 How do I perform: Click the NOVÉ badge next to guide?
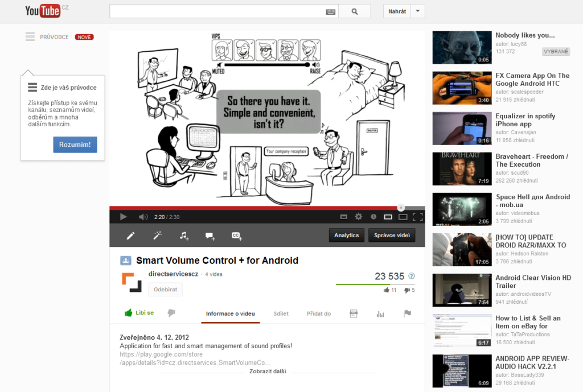(x=84, y=37)
